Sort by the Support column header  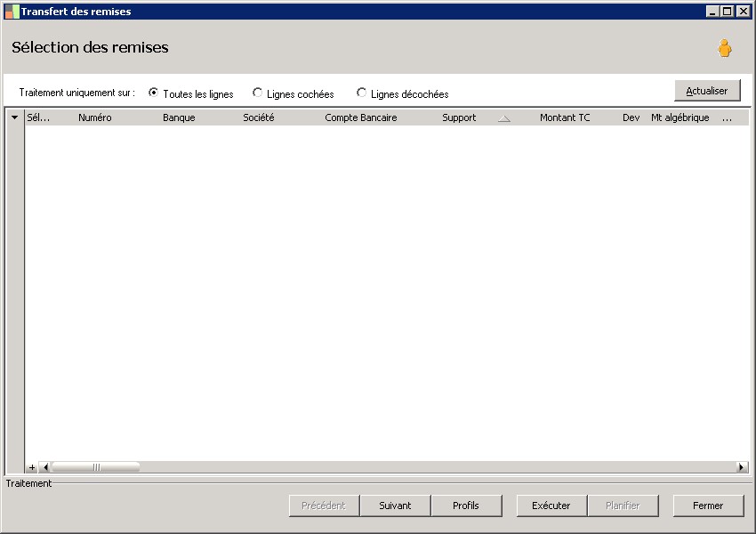(459, 117)
